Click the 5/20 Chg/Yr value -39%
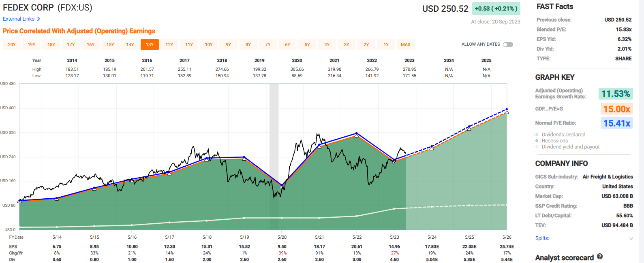 tap(282, 253)
